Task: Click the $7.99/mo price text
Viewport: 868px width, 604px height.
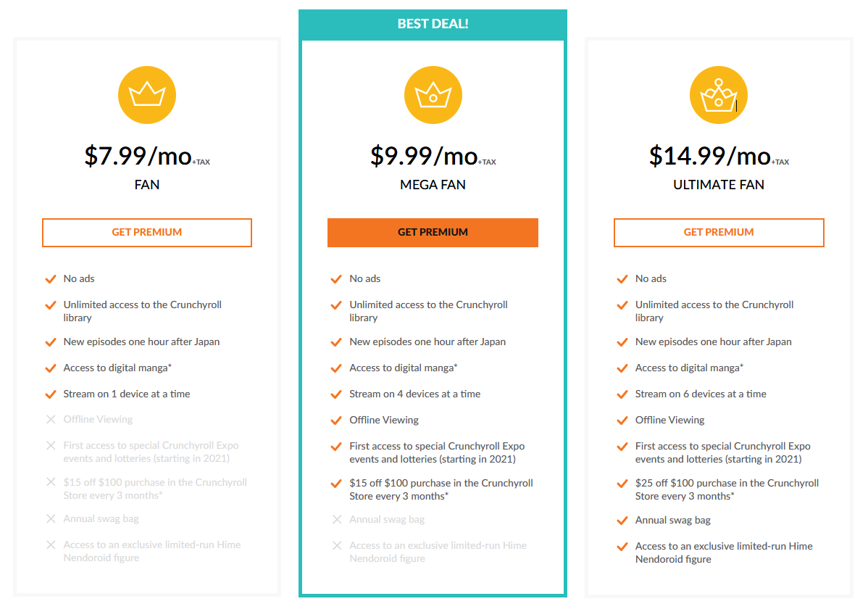Action: click(x=138, y=156)
